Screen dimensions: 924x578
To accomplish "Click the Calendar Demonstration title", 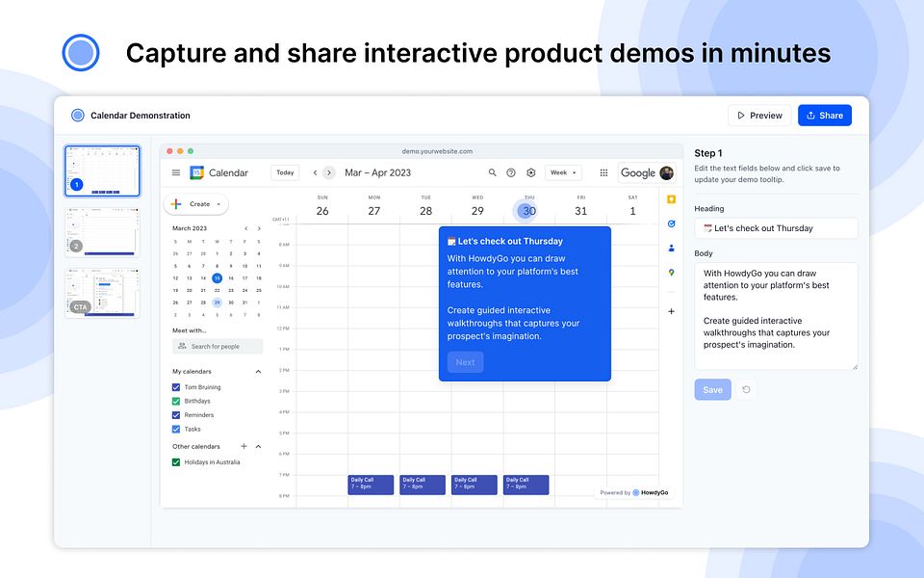I will click(x=141, y=116).
